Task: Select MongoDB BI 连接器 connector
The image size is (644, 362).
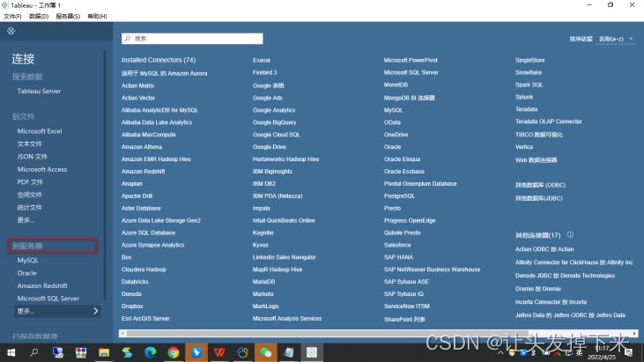Action: [410, 98]
